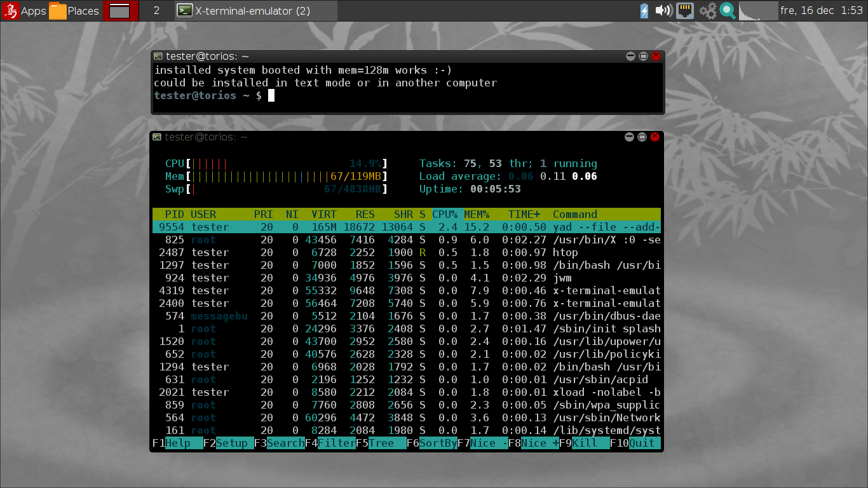Viewport: 868px width, 488px height.
Task: Click the battery status tray icon
Action: [x=644, y=11]
